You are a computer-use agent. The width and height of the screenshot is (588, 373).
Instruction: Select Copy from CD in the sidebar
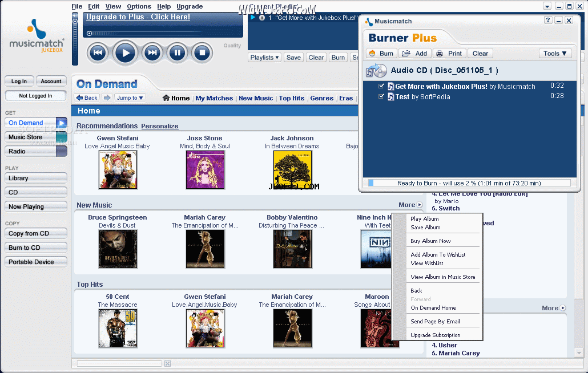(36, 233)
